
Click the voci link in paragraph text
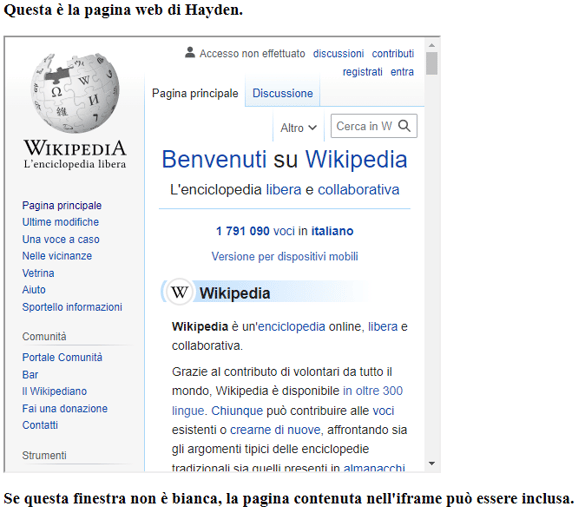[384, 411]
